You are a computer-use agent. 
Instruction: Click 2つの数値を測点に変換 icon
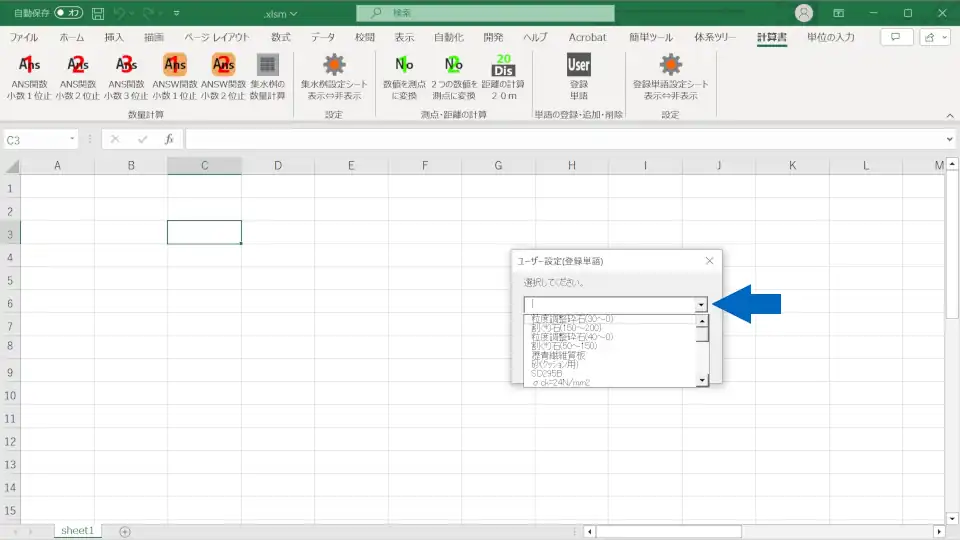click(454, 77)
